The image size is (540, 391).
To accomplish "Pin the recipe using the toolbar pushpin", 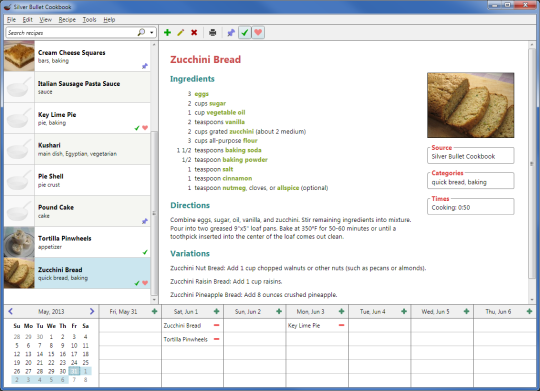I will [231, 33].
